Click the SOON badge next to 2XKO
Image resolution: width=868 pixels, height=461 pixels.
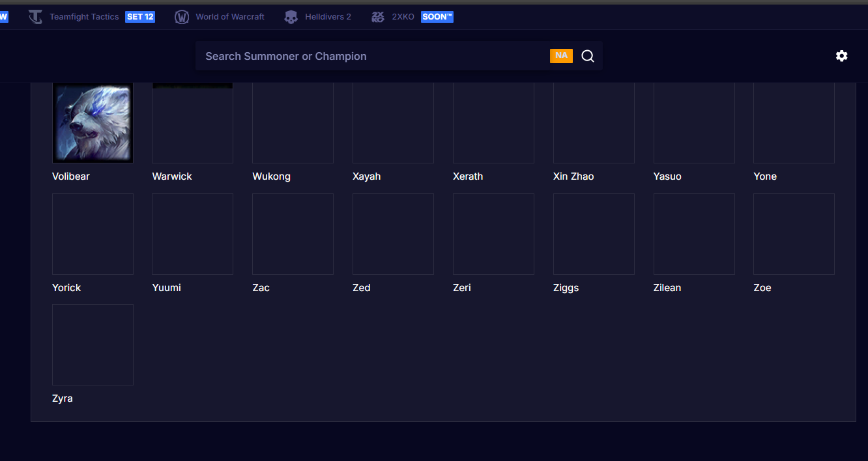tap(437, 17)
